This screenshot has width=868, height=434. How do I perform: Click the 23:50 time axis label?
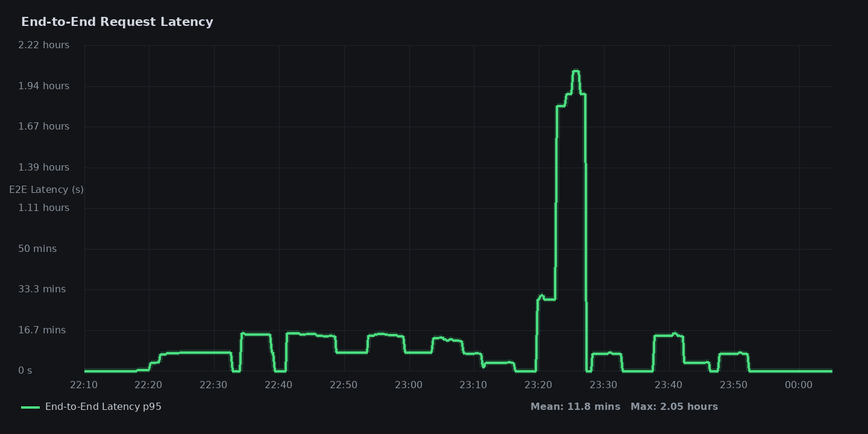734,385
